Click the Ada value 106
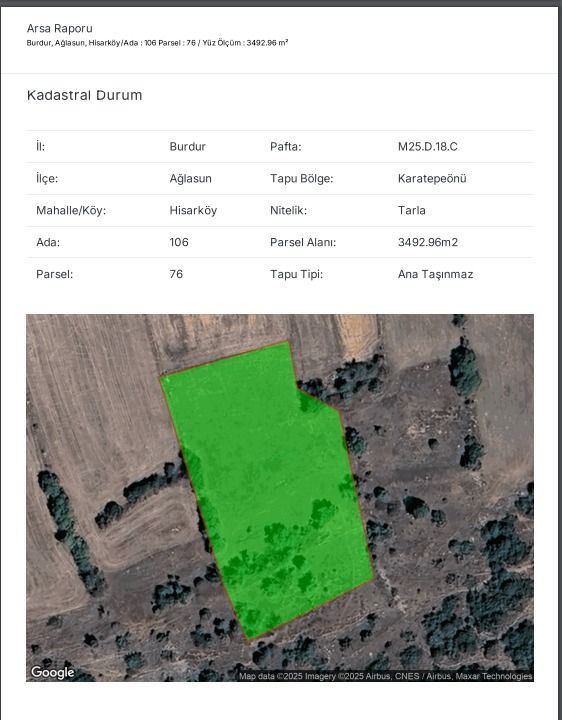Image resolution: width=562 pixels, height=720 pixels. pyautogui.click(x=179, y=242)
